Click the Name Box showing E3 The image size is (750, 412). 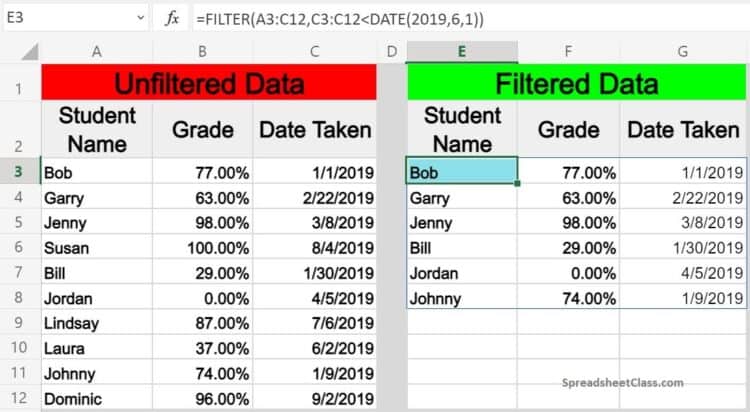pyautogui.click(x=76, y=18)
